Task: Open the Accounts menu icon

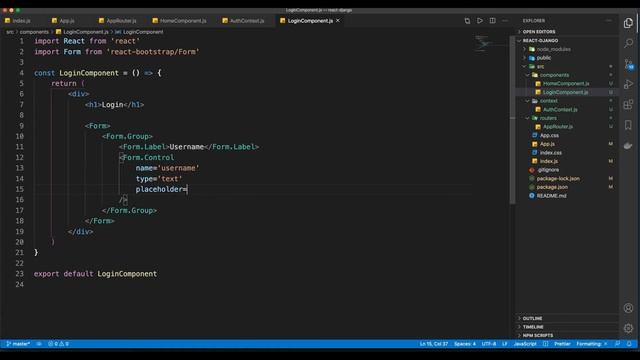Action: tap(628, 308)
